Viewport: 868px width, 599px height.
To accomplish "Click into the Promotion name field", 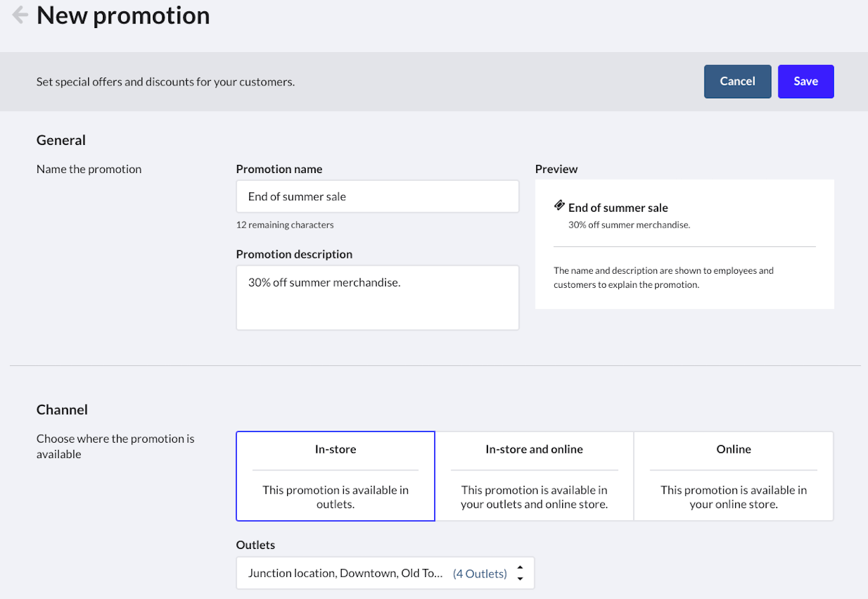I will click(377, 196).
